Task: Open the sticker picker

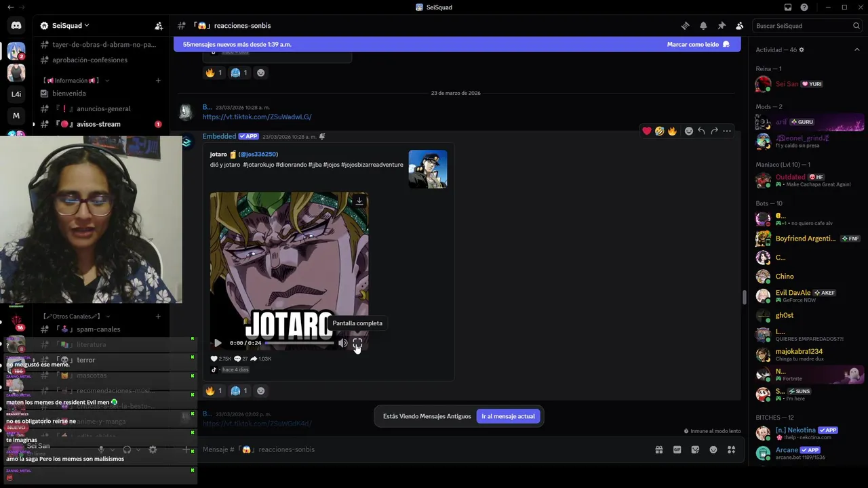Action: point(695,449)
